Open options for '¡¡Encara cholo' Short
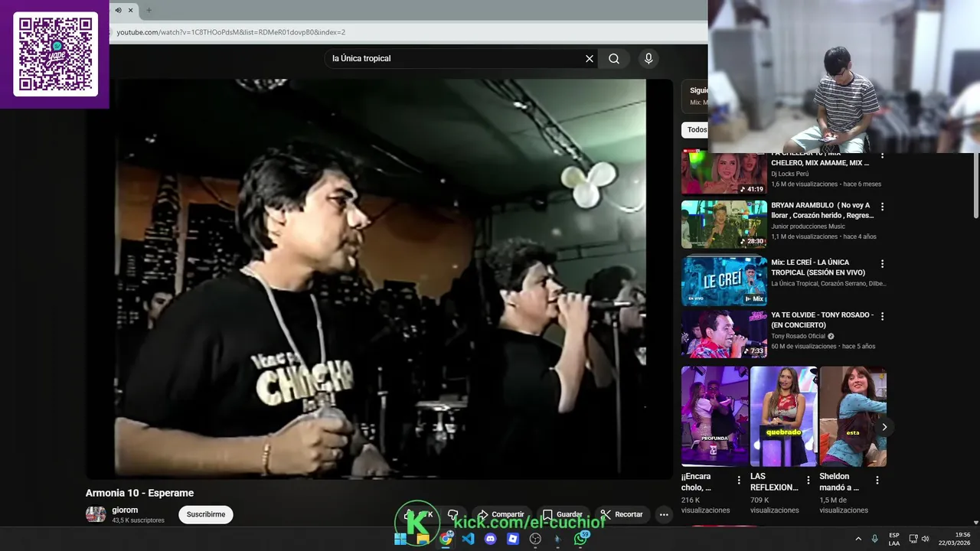This screenshot has height=551, width=980. point(739,480)
